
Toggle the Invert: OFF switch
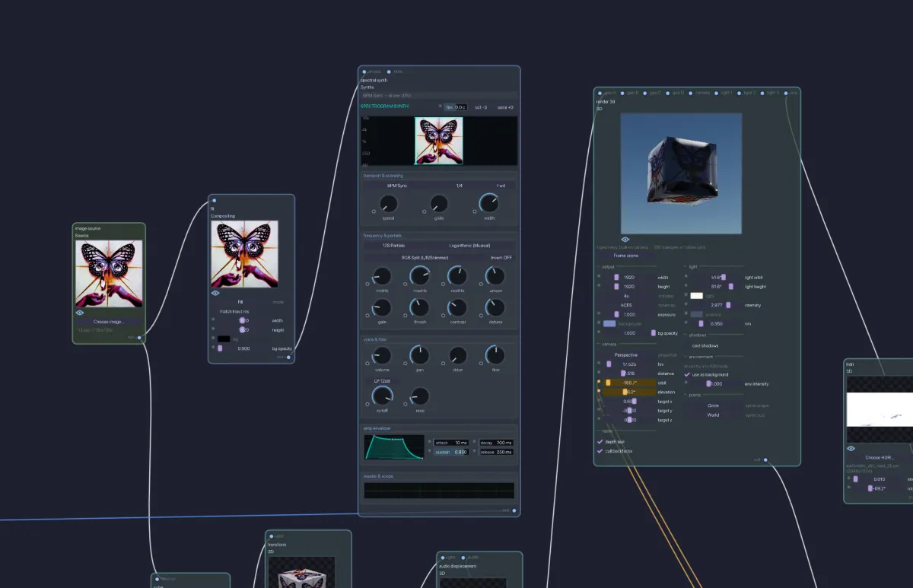point(501,258)
